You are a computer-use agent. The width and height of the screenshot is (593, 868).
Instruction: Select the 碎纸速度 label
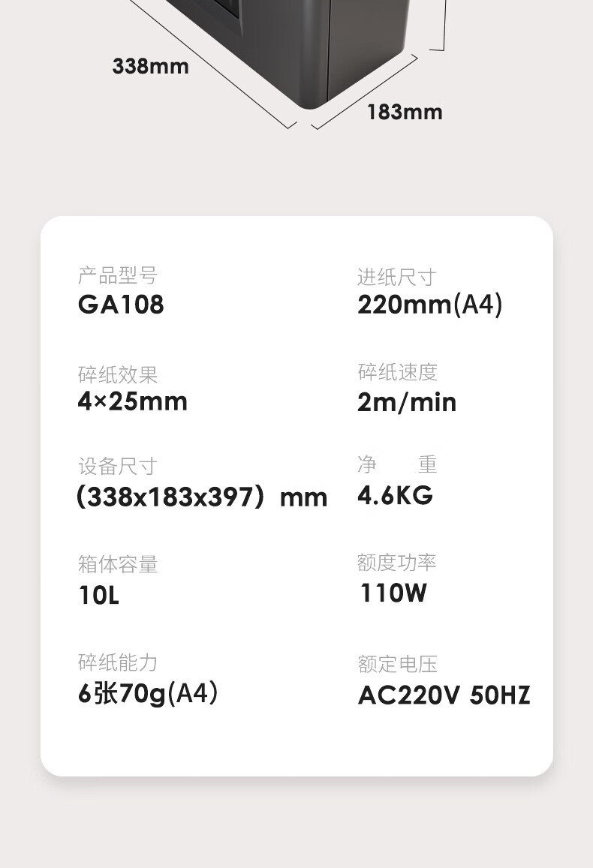pyautogui.click(x=398, y=372)
